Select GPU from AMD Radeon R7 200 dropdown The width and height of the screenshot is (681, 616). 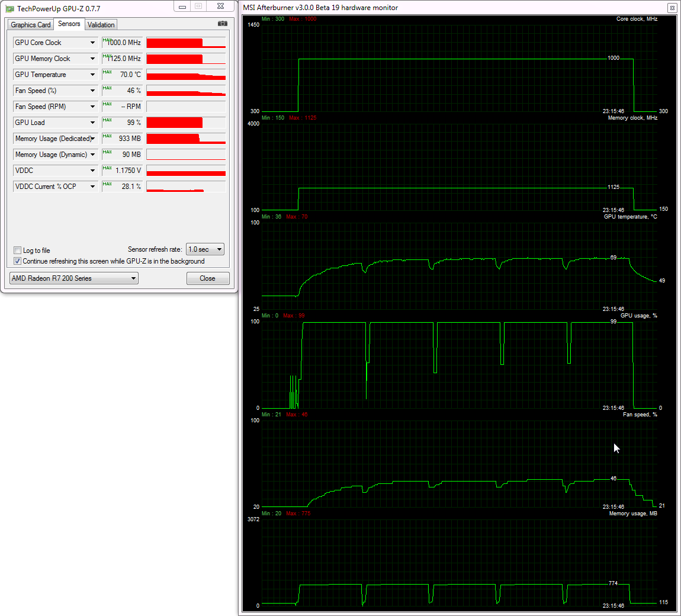pyautogui.click(x=74, y=278)
